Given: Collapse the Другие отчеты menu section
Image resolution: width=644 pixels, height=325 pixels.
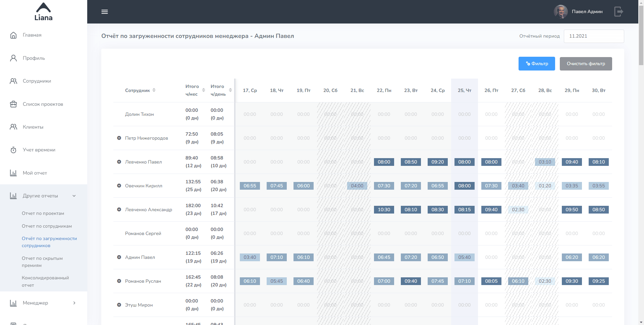Looking at the screenshot, I should click(x=74, y=196).
